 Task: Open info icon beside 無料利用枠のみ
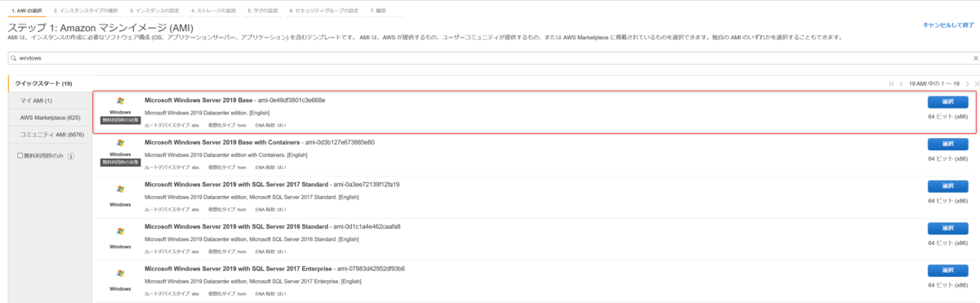[71, 156]
